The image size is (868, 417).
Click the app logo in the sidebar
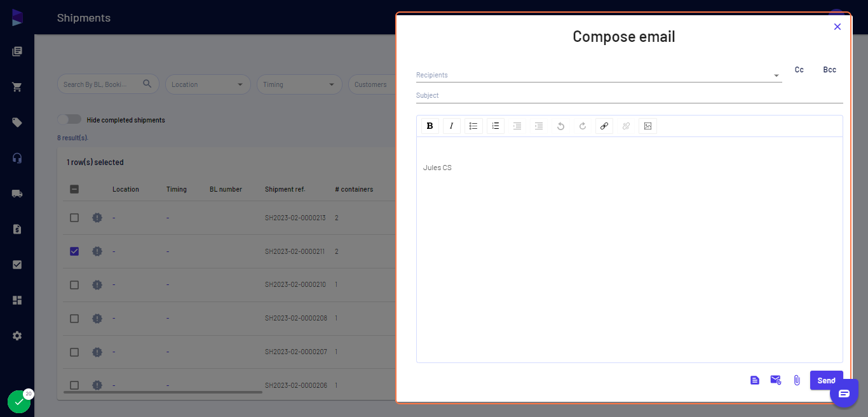(x=17, y=18)
